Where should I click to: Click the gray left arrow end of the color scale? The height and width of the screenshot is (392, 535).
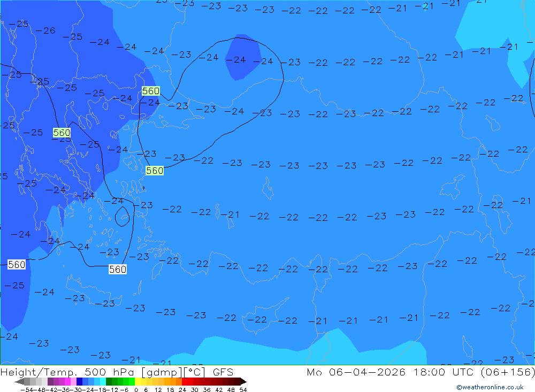[x=19, y=382]
